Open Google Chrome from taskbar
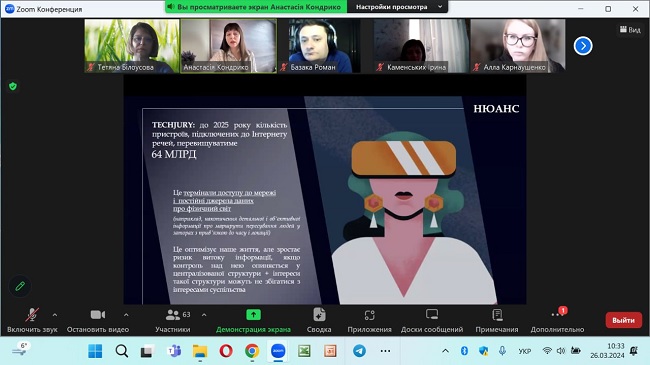This screenshot has width=650, height=365. coord(252,351)
